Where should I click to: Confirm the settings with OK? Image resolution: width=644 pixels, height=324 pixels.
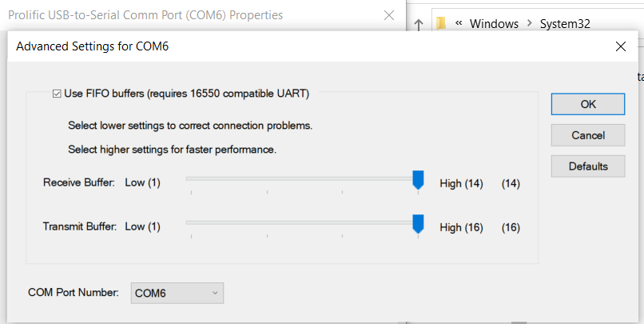point(588,104)
